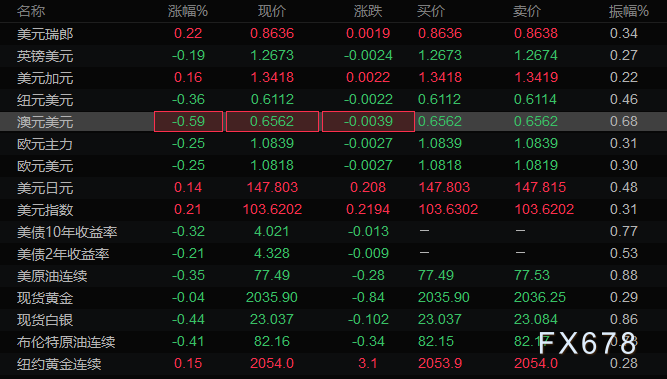Click 澳元美元 current price 0.6562

tap(272, 121)
